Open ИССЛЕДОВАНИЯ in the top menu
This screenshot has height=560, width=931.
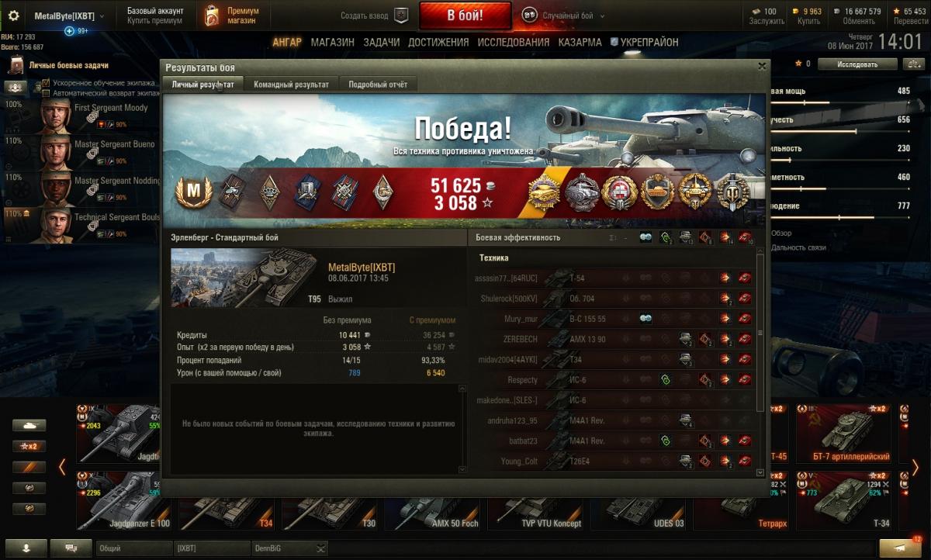524,43
